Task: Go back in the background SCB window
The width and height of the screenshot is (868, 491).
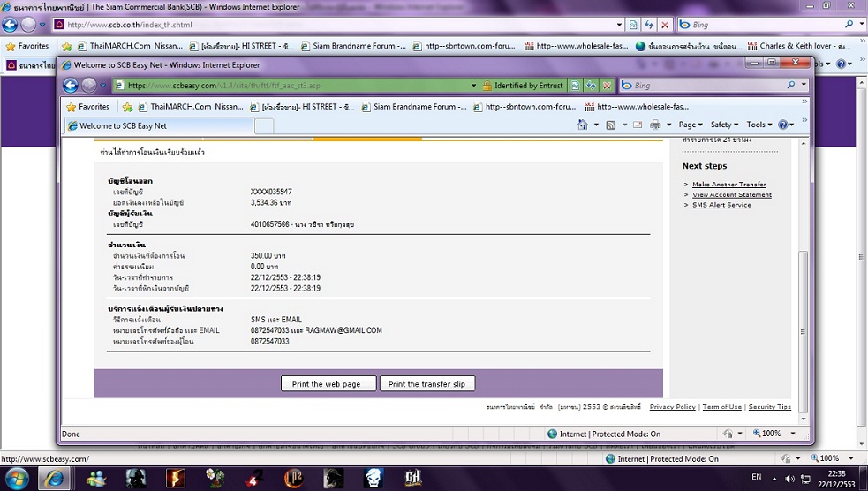Action: [10, 25]
